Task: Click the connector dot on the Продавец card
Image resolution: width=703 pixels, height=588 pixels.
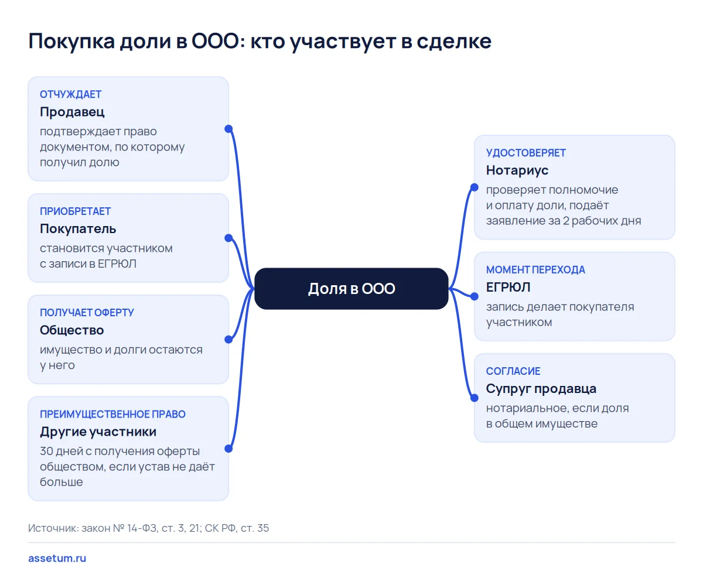Action: coord(228,129)
